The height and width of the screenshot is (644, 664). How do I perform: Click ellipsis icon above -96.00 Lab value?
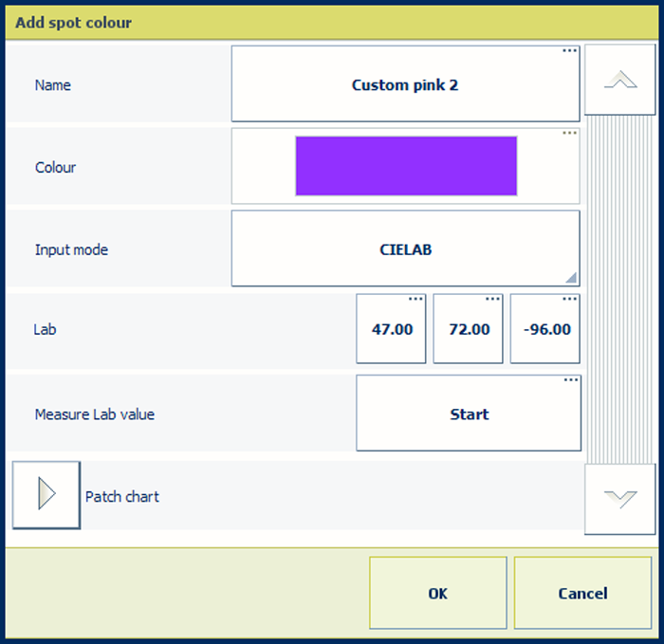click(569, 300)
